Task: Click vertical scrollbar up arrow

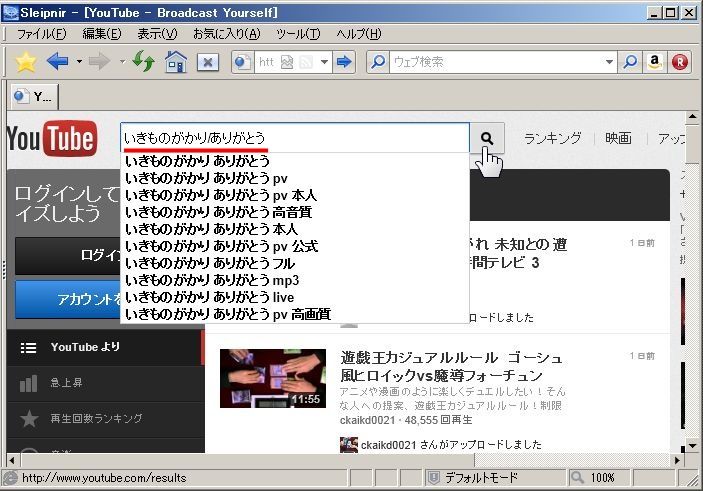Action: [x=692, y=117]
